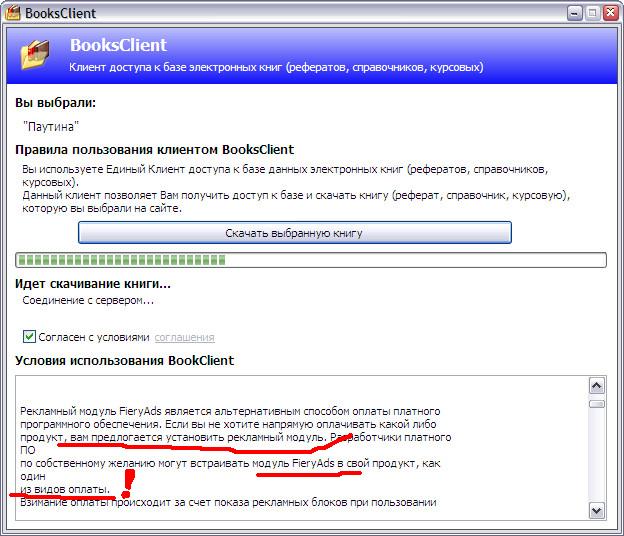Click 'Условия использования BookClient' heading
Image resolution: width=624 pixels, height=536 pixels.
[x=125, y=361]
